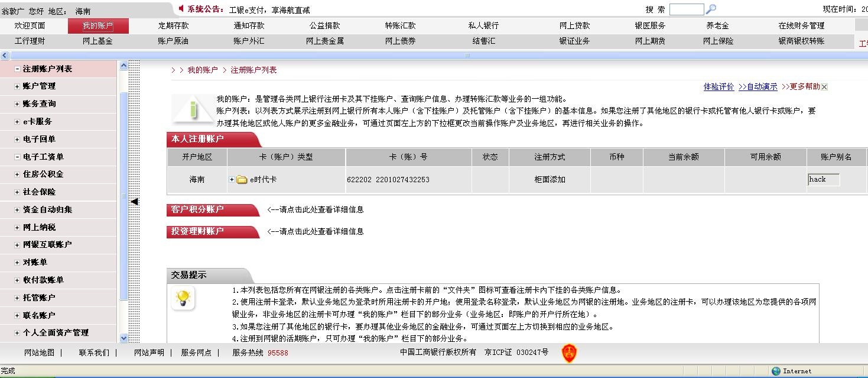This screenshot has width=868, height=378.
Task: Open the e时代卡 folder icon
Action: coord(242,179)
